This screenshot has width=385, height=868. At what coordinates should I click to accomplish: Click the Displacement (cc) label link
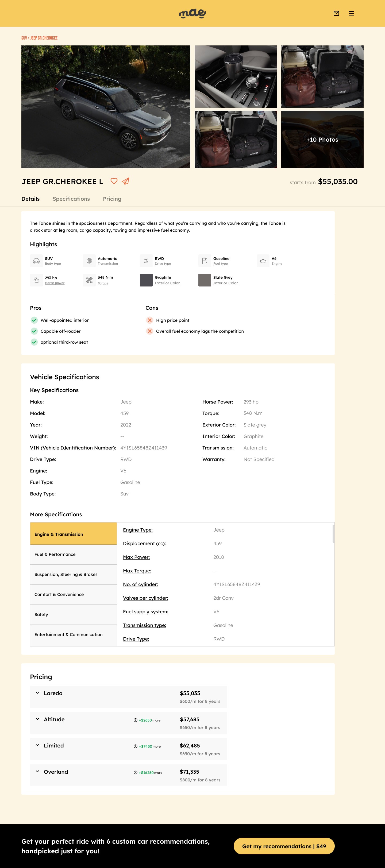coord(144,544)
